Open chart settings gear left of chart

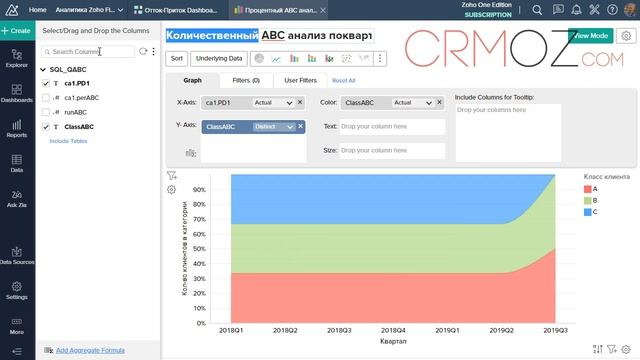coord(171,189)
